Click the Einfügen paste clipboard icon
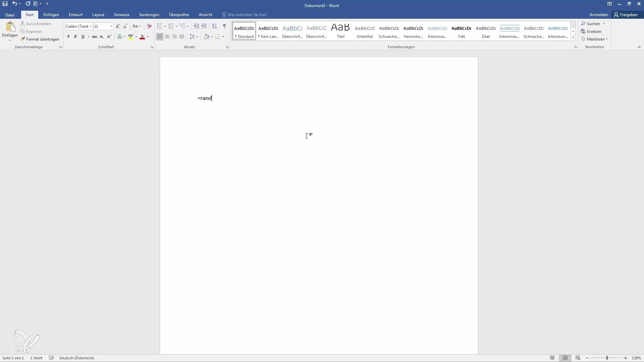 [x=10, y=27]
